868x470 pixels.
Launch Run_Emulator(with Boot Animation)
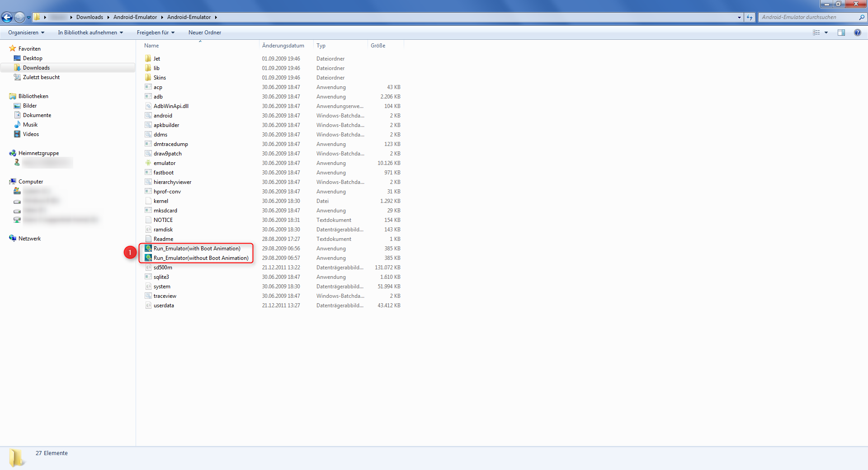click(x=197, y=248)
